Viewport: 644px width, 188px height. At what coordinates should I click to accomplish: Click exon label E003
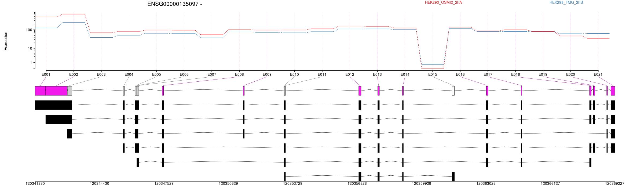tap(101, 74)
